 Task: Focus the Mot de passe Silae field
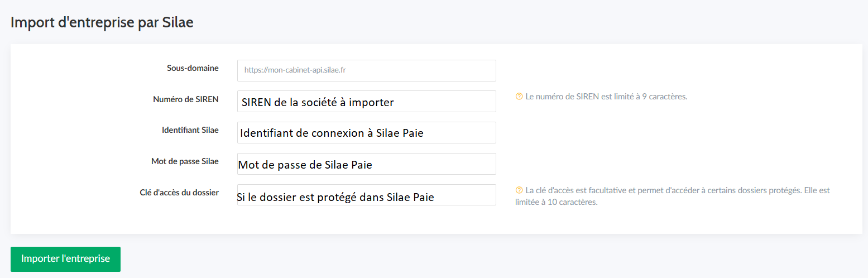point(366,164)
